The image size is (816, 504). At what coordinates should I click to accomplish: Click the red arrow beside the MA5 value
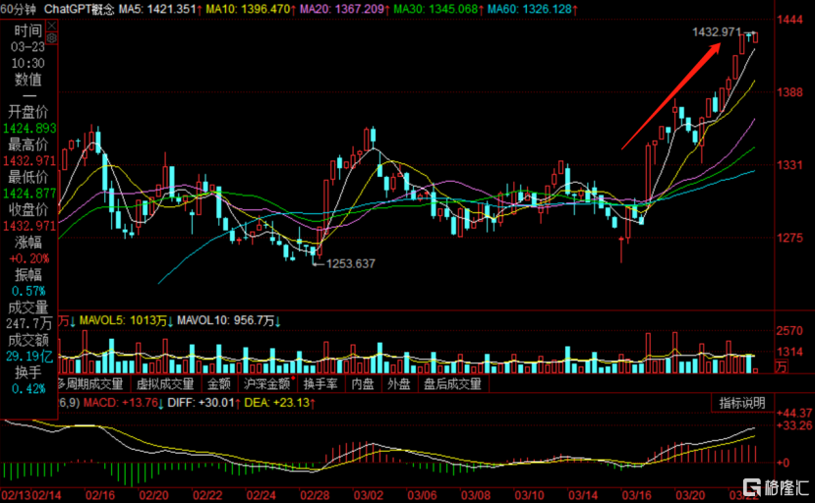(x=200, y=10)
